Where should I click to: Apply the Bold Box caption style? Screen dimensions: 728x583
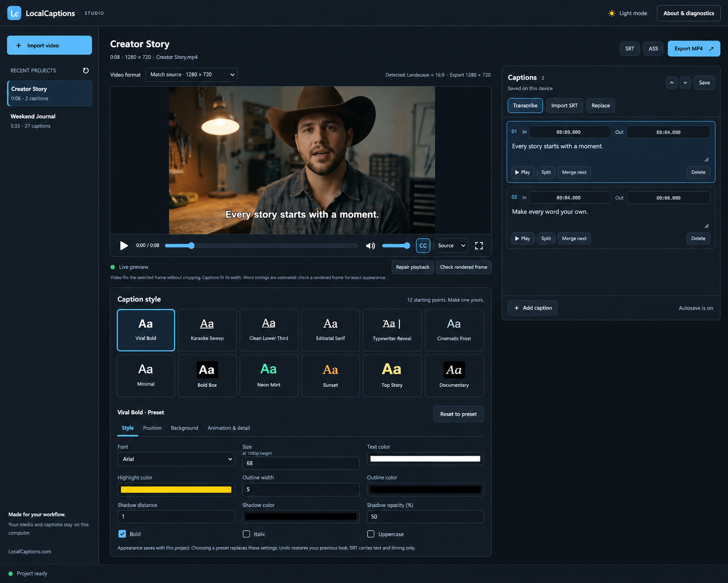click(207, 376)
